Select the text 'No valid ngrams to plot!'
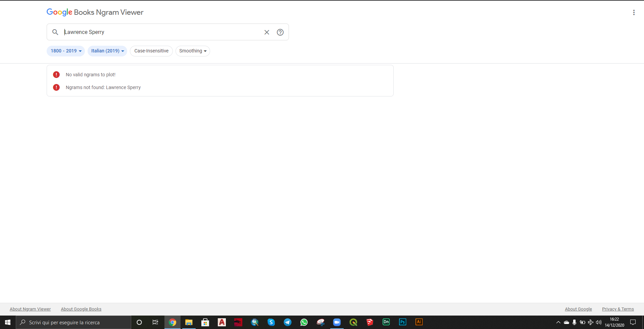The image size is (644, 329). coord(91,75)
